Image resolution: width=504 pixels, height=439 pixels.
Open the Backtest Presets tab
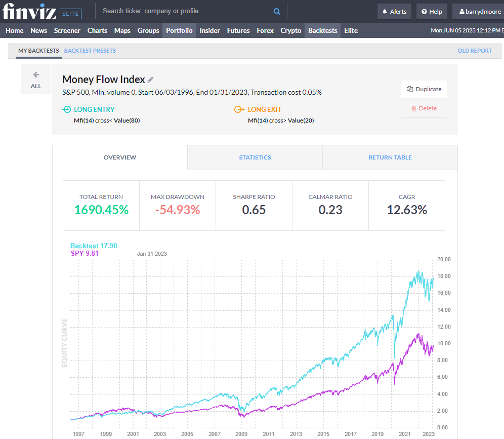90,51
